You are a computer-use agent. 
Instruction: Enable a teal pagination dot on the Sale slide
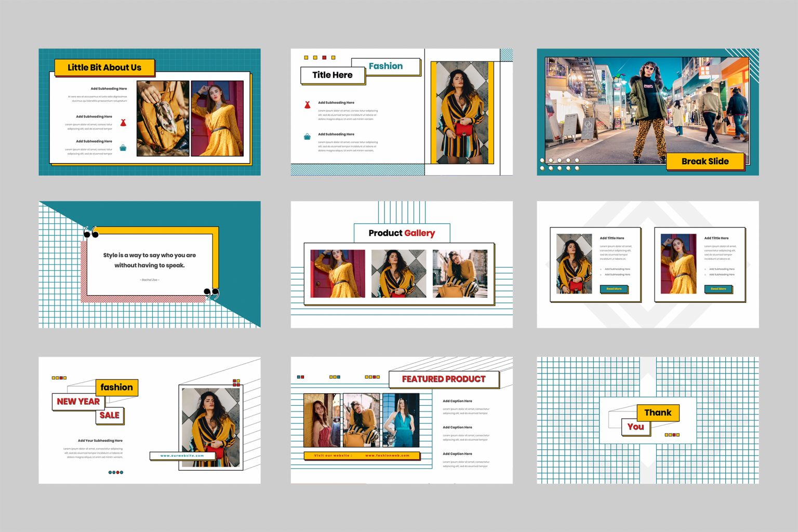(x=110, y=472)
